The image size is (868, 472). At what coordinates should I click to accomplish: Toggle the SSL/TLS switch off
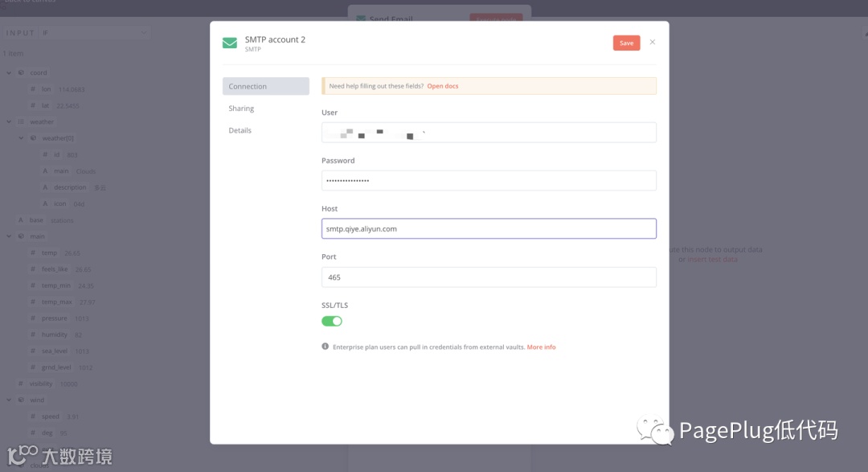coord(332,322)
